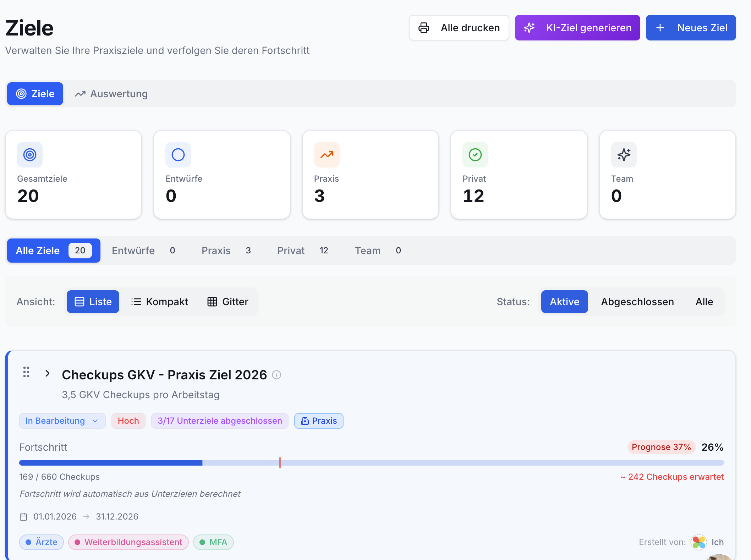Click the Ärzte tag
Image resolution: width=751 pixels, height=560 pixels.
point(41,542)
